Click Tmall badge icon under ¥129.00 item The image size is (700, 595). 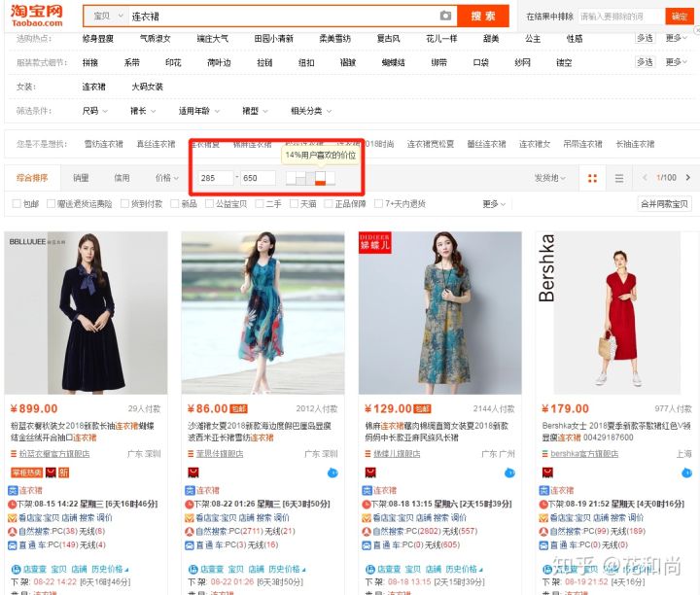coord(370,472)
